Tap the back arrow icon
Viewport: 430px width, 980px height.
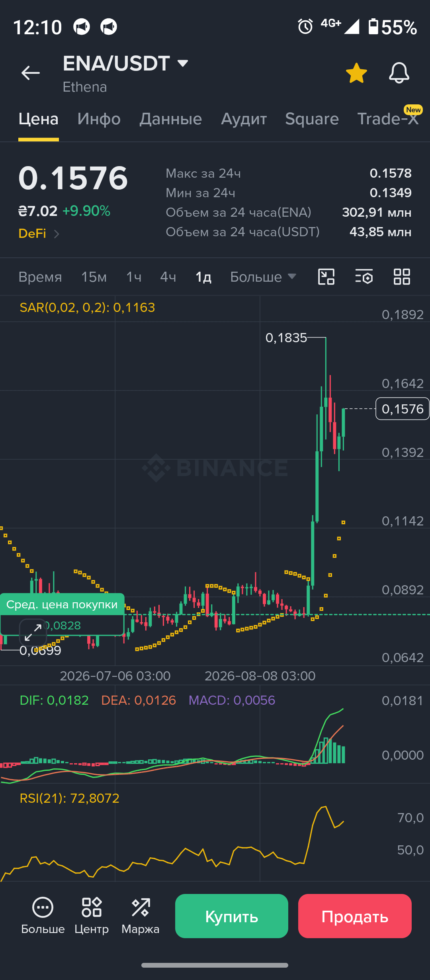[x=31, y=73]
